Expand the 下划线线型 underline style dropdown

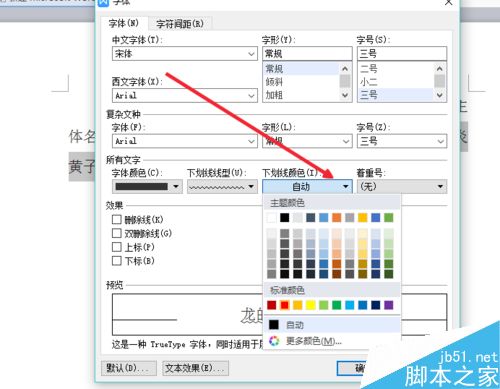tap(222, 187)
